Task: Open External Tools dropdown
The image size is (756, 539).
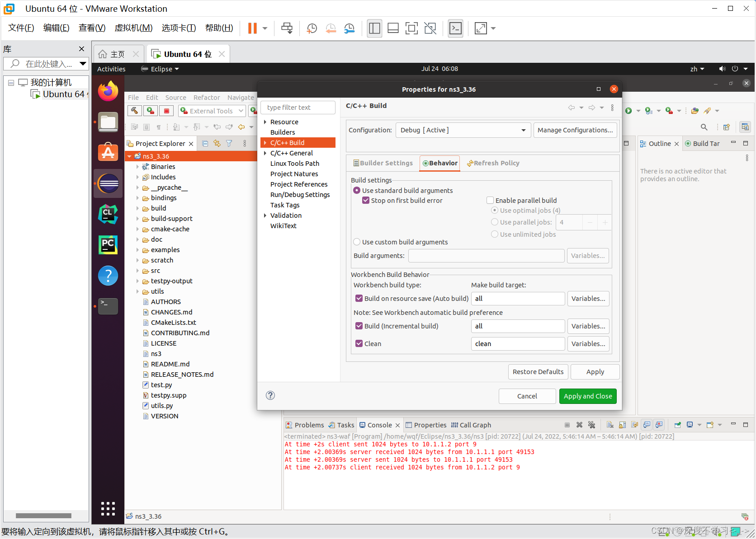Action: click(241, 111)
